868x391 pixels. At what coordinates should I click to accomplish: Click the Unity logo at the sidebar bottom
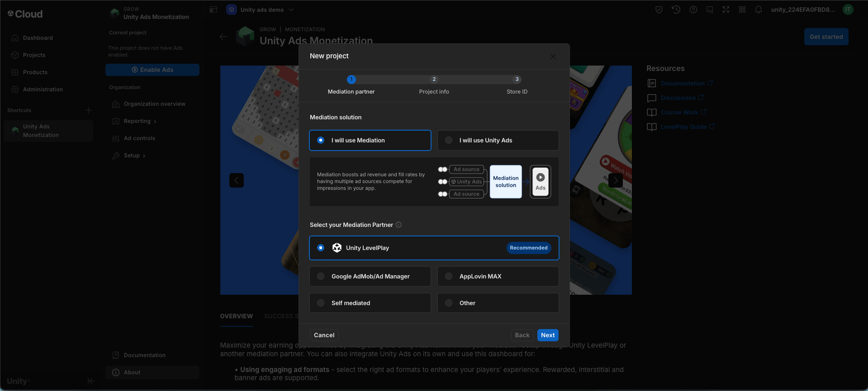pos(19,381)
